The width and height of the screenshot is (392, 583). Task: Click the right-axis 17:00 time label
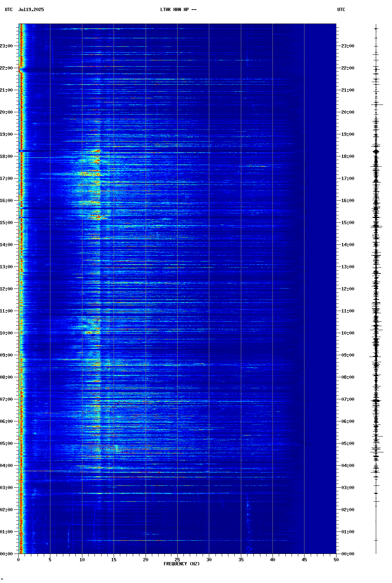[x=348, y=179]
